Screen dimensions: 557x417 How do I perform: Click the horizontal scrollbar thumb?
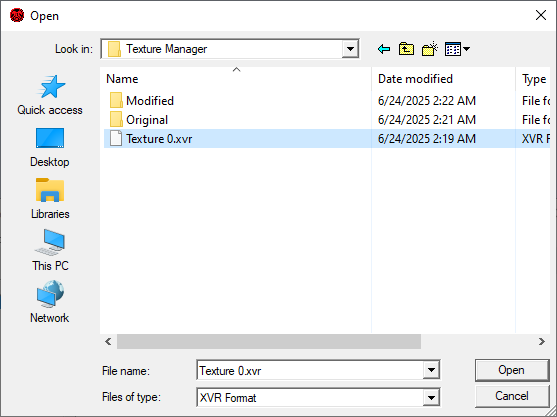click(x=269, y=342)
